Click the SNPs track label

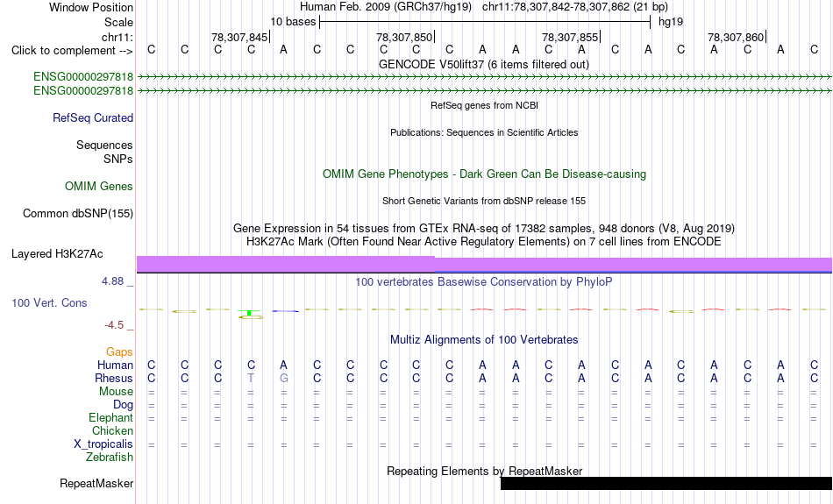pos(118,159)
